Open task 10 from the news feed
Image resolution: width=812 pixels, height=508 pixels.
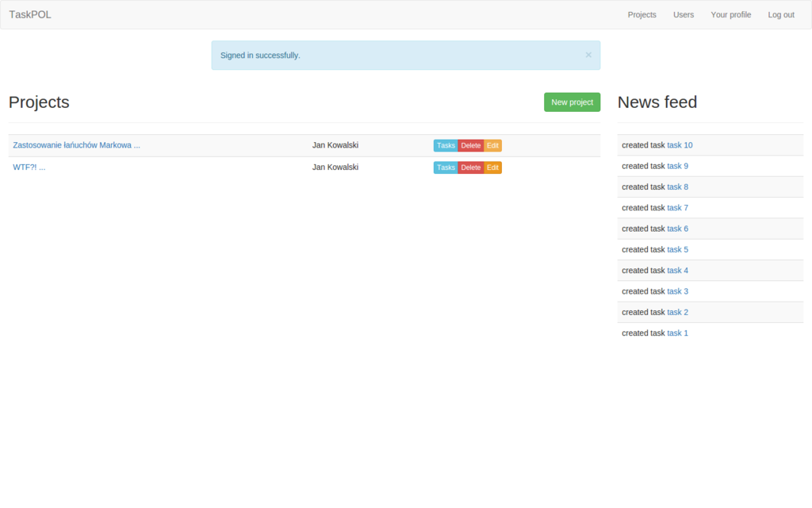pos(680,145)
